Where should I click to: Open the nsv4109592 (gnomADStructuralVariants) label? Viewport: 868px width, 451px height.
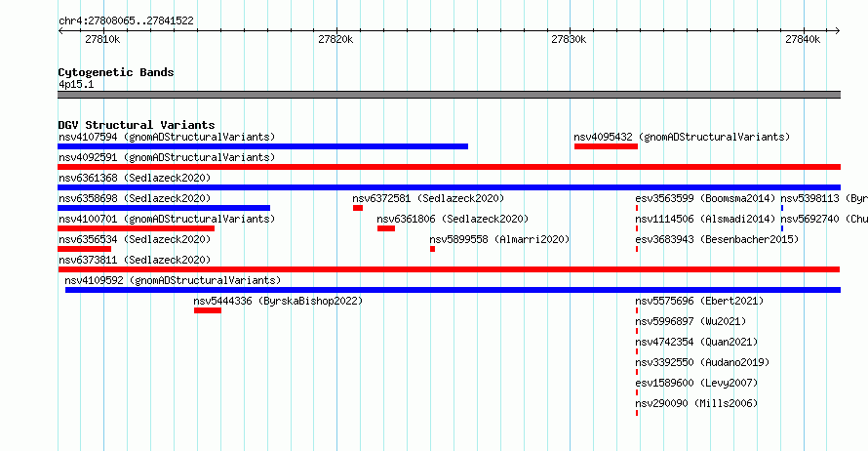point(173,280)
